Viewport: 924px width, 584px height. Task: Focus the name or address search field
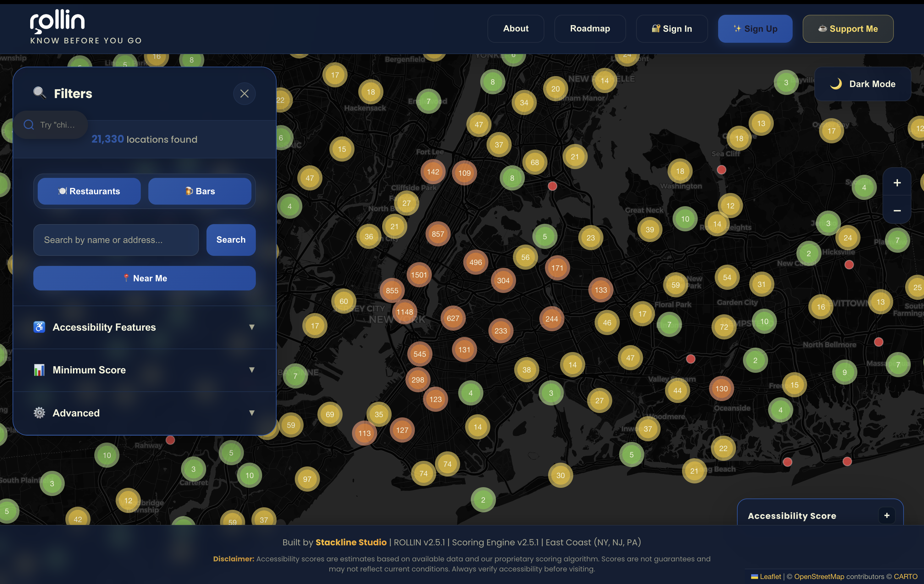coord(116,240)
